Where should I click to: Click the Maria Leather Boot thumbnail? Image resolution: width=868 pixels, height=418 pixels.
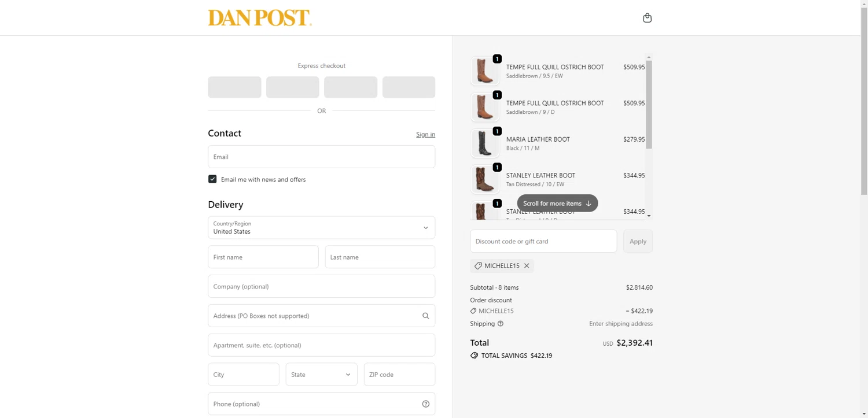(x=484, y=143)
